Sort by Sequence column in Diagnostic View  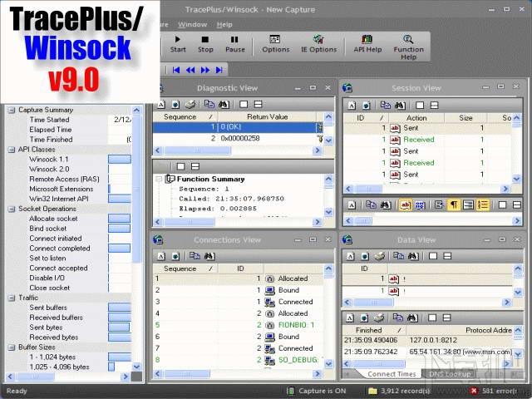click(x=185, y=116)
